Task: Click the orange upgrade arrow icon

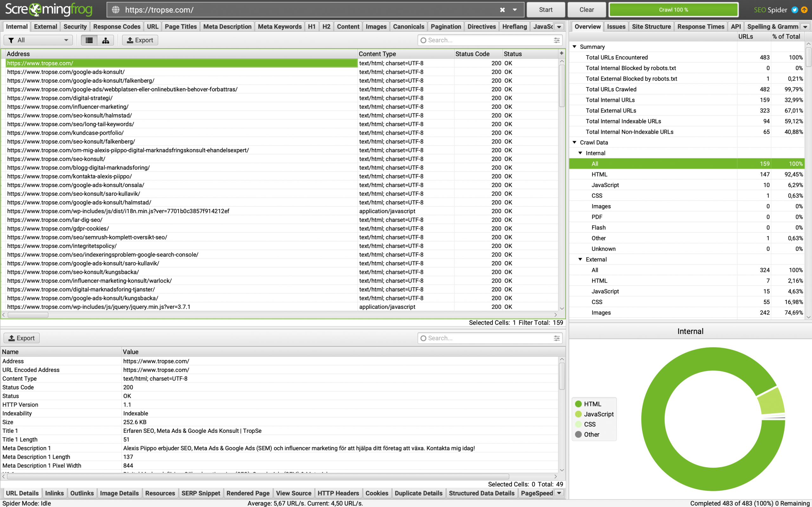Action: (804, 10)
